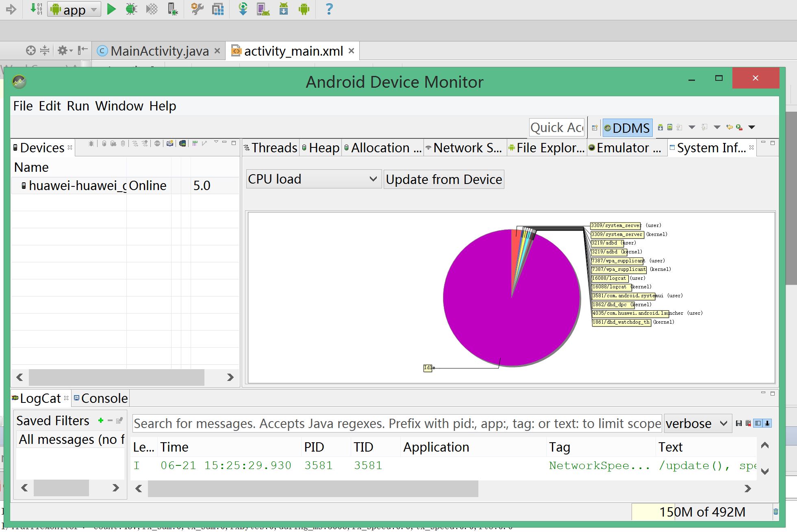The image size is (797, 532).
Task: Add a new LogCat filter with plus
Action: tap(101, 421)
